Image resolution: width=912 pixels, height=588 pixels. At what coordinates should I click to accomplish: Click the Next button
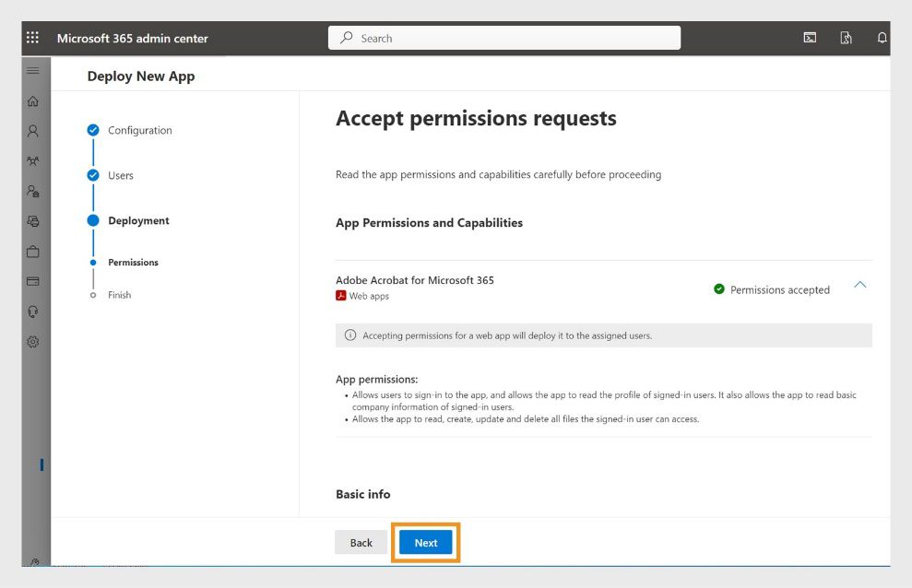(425, 542)
